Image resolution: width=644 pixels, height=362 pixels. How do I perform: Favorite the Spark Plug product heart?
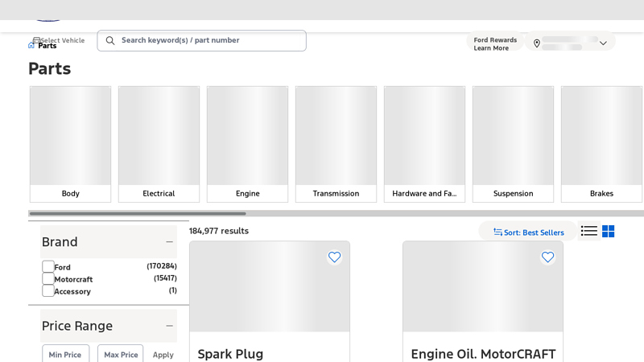click(x=334, y=257)
